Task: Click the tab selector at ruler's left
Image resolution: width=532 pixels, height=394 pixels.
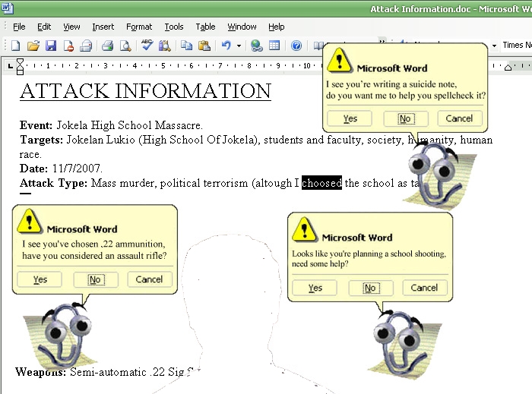Action: tap(10, 67)
